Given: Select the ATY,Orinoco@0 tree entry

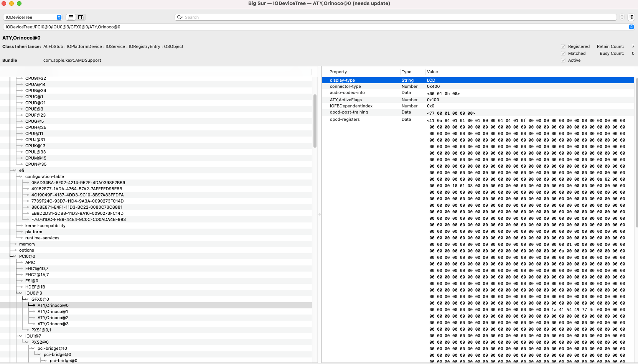Looking at the screenshot, I should [x=53, y=305].
